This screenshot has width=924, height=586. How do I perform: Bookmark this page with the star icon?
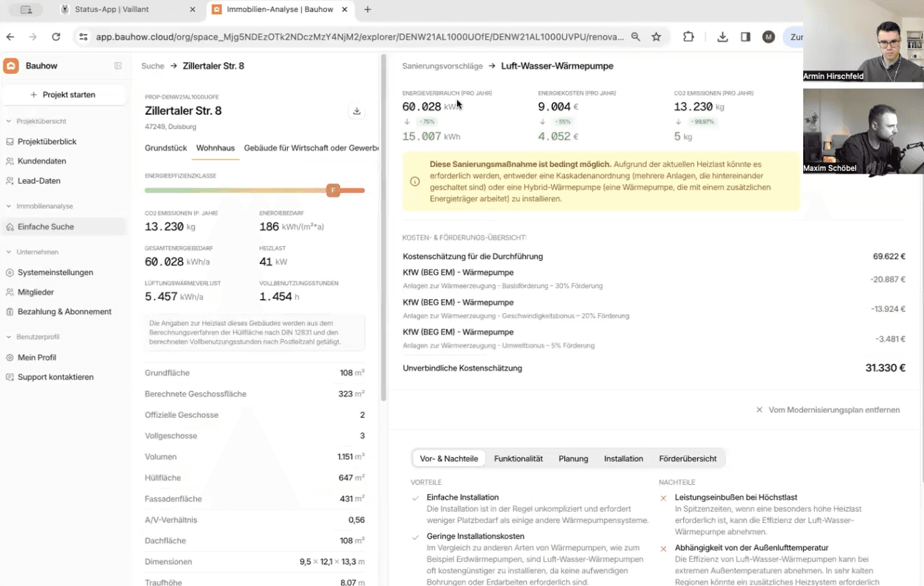tap(656, 37)
